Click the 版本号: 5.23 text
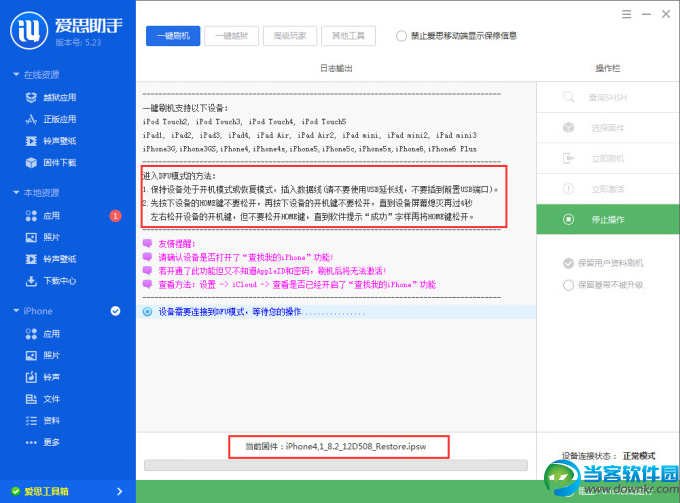Viewport: 680px width, 503px height. 78,42
